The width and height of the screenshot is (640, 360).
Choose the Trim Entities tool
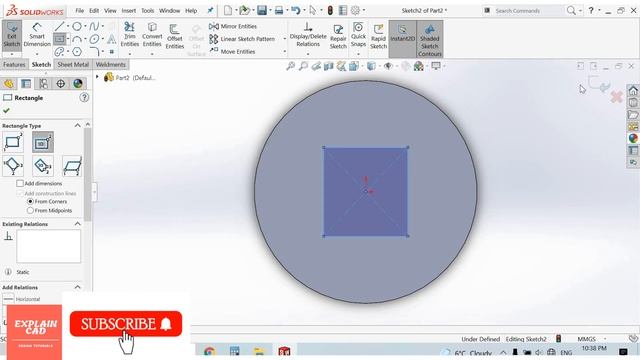click(x=130, y=35)
